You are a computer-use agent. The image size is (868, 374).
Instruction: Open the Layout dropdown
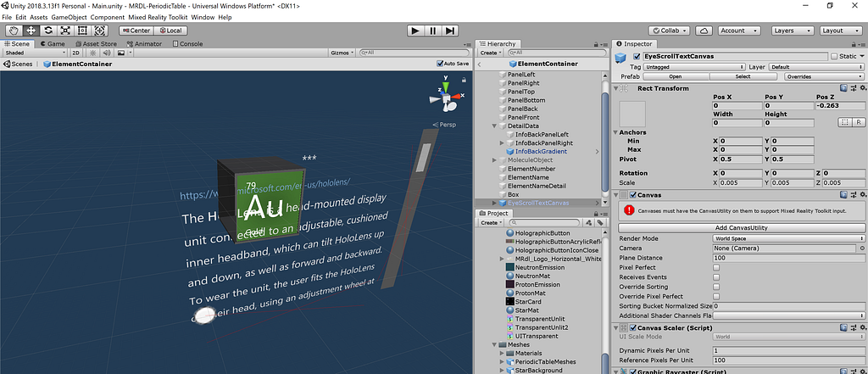point(839,31)
